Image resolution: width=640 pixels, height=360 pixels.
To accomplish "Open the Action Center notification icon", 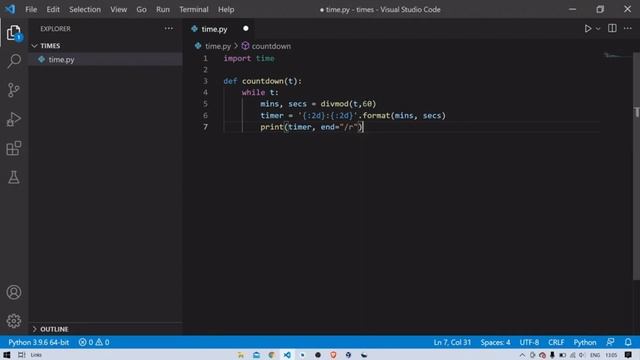I will (628, 355).
